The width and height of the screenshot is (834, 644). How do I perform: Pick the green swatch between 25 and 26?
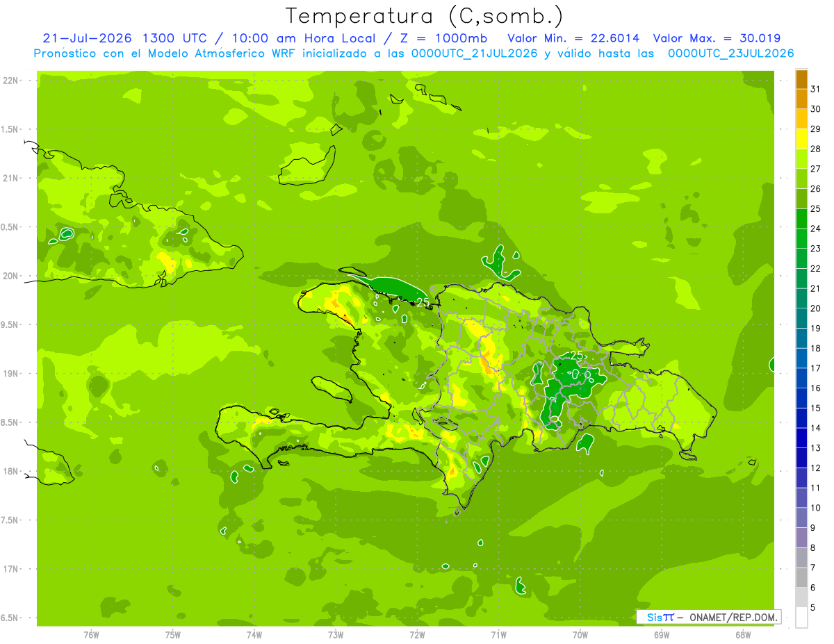tap(801, 199)
